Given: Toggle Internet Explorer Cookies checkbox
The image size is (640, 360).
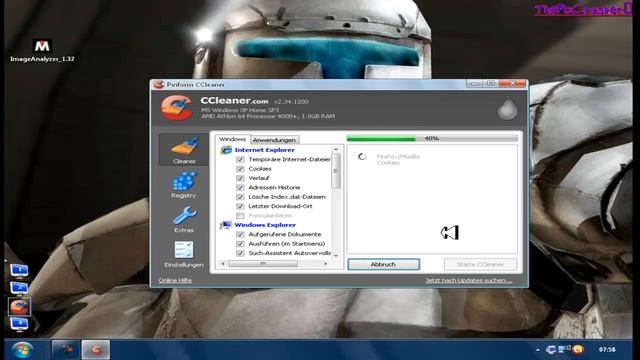Looking at the screenshot, I should (x=240, y=169).
